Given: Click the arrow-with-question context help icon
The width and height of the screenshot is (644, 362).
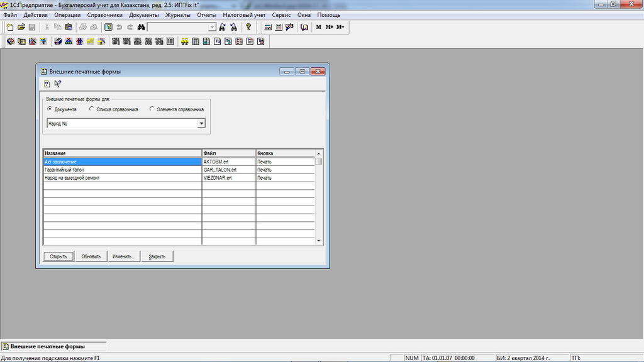Looking at the screenshot, I should pos(58,84).
